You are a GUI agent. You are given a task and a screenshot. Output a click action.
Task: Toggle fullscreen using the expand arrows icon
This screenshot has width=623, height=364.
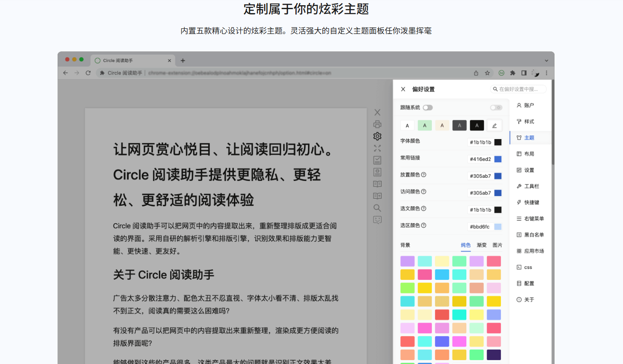pyautogui.click(x=377, y=148)
